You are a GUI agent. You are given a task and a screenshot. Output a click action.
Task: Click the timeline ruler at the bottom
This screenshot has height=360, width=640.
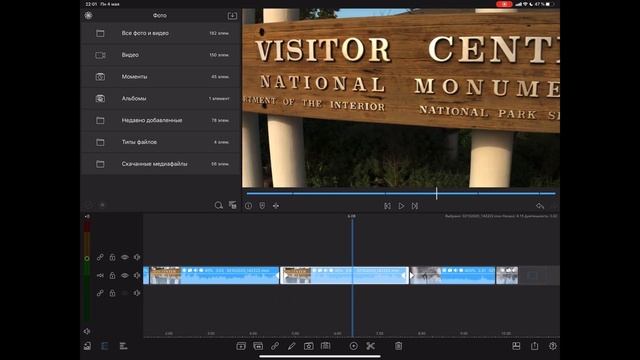coord(351,334)
